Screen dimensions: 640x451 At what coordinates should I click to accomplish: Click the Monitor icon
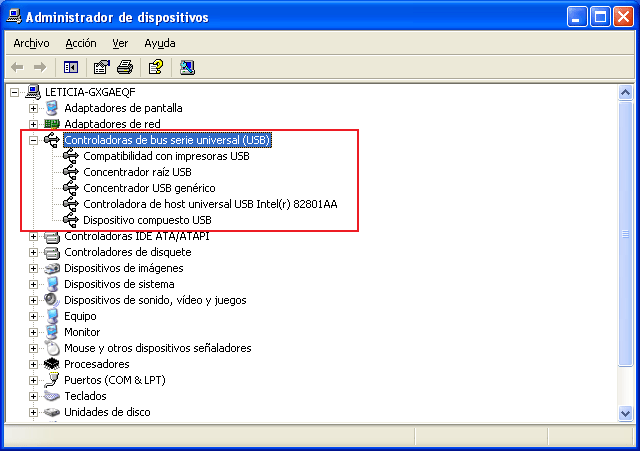(52, 332)
